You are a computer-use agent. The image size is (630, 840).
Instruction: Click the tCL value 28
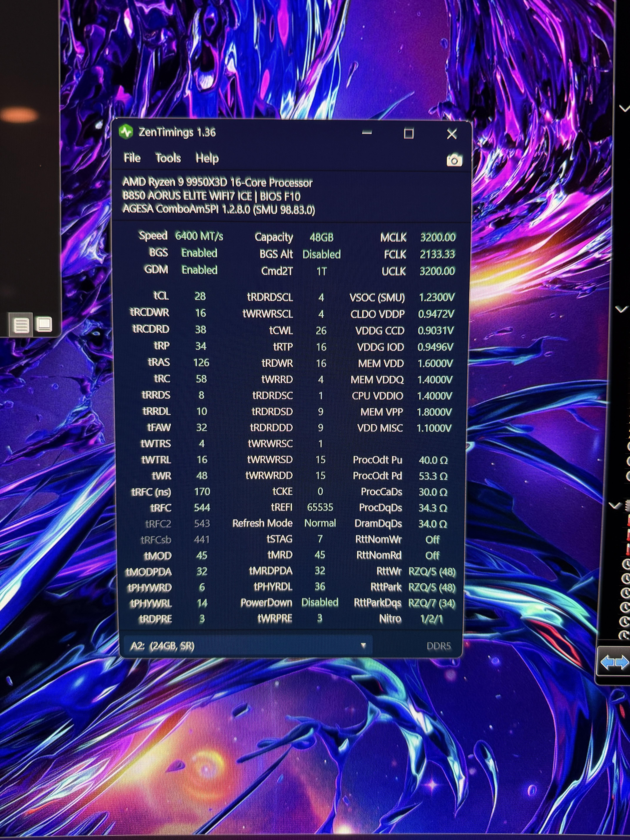pos(200,296)
